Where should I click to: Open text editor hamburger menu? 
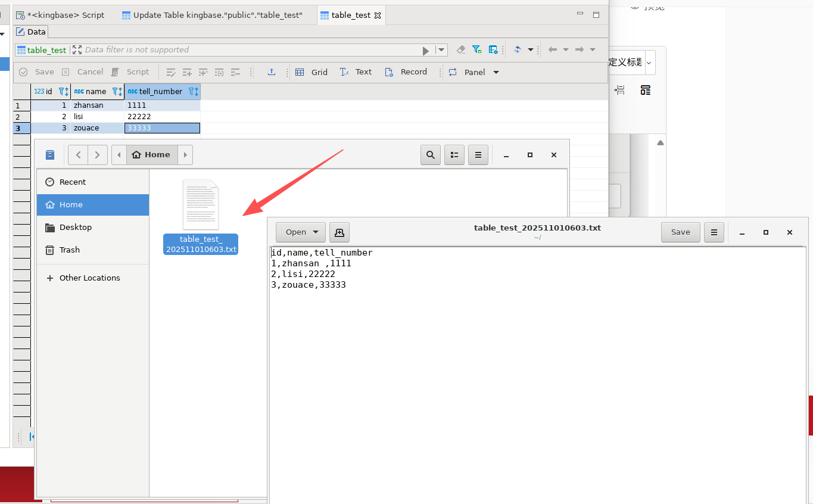[x=714, y=232]
